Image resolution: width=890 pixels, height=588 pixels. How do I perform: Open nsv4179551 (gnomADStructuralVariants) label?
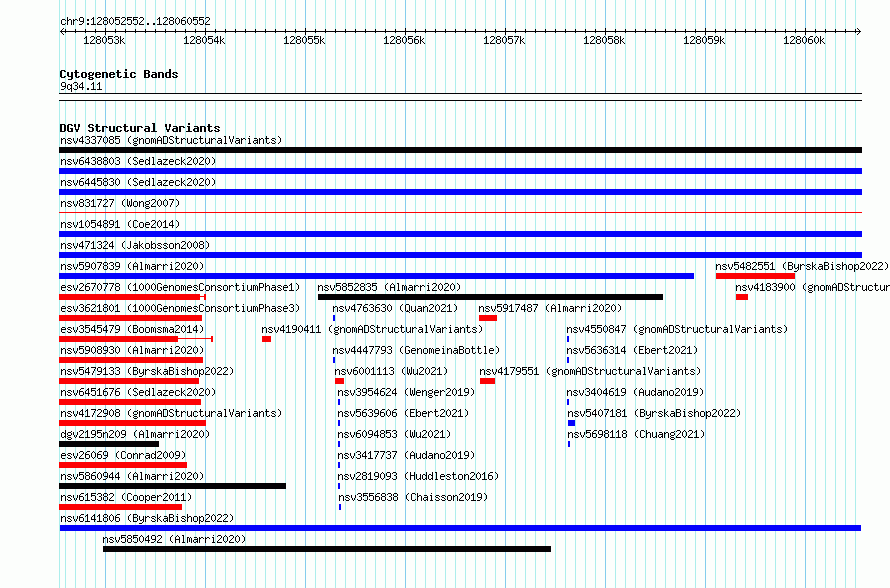click(x=590, y=371)
